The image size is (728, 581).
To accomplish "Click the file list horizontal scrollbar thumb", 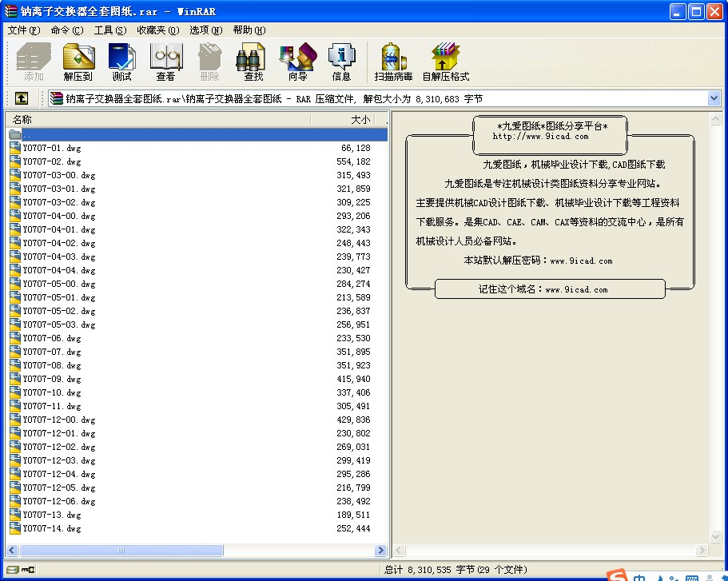I will pos(121,551).
